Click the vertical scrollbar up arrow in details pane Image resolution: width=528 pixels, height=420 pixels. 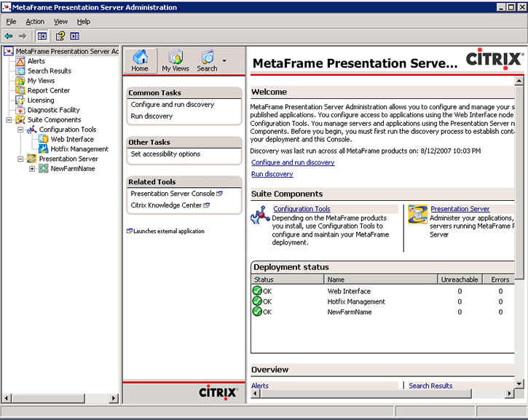pos(519,81)
